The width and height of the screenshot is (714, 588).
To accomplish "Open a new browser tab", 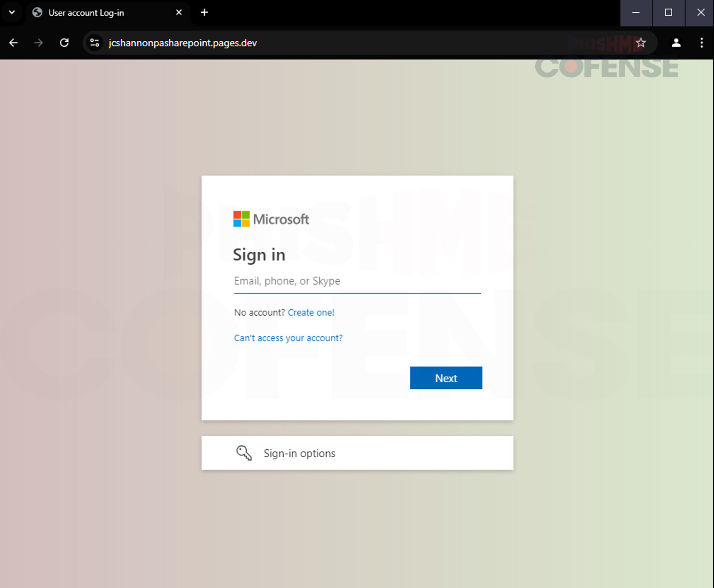I will coord(204,12).
